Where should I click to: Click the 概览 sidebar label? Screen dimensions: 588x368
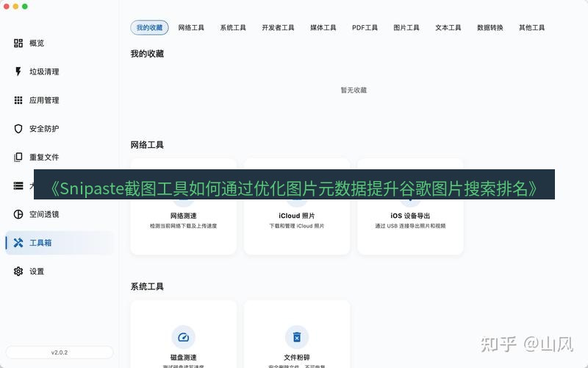coord(37,43)
